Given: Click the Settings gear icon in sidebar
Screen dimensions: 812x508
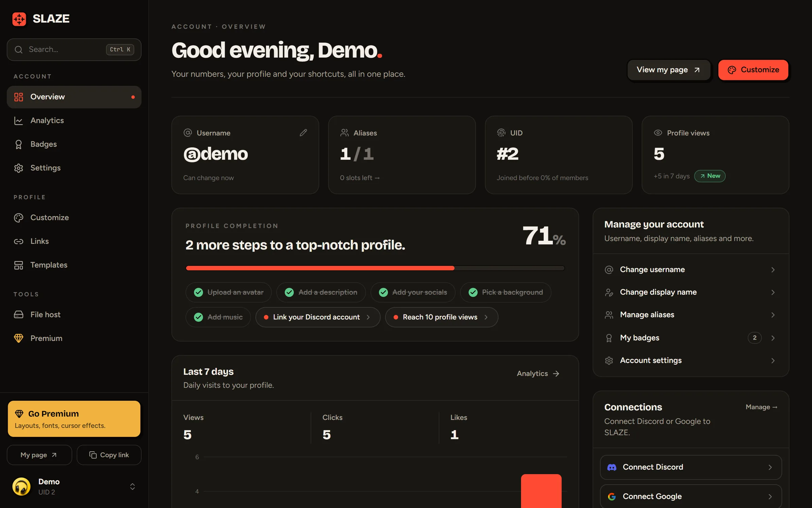Looking at the screenshot, I should [19, 168].
